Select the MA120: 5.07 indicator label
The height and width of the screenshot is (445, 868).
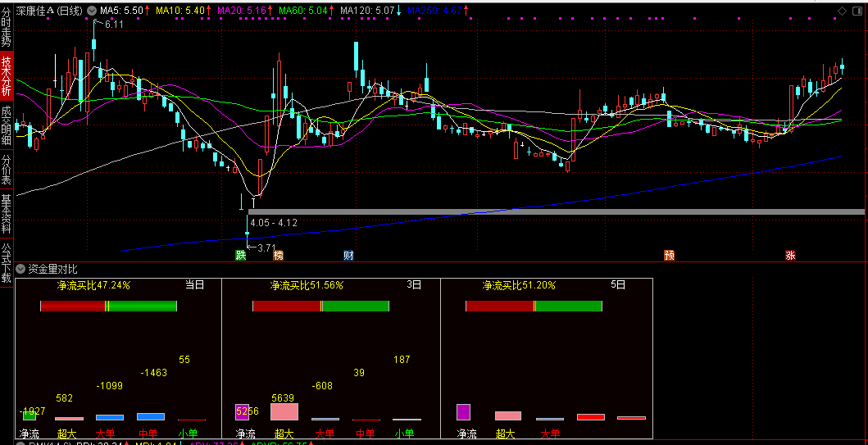coord(367,11)
